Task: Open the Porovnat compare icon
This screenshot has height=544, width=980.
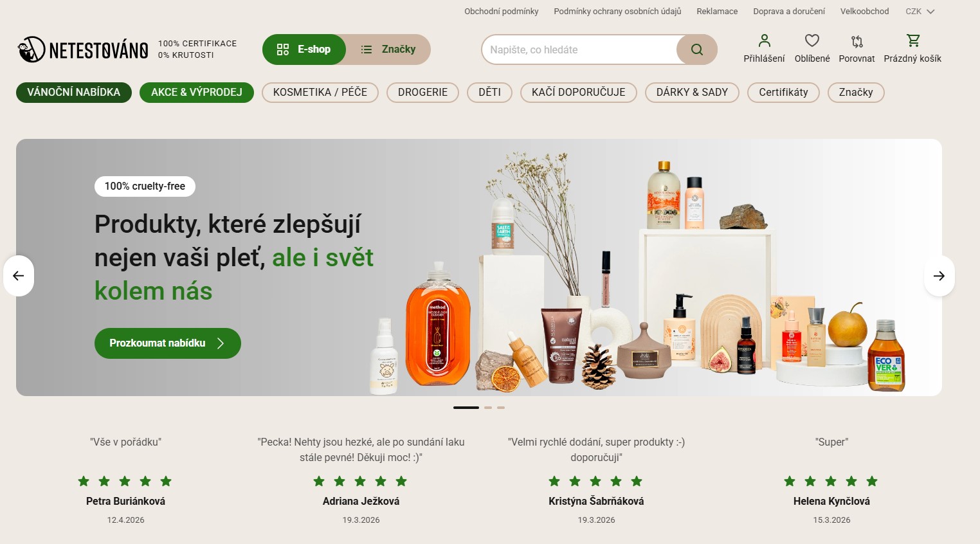Action: (857, 49)
